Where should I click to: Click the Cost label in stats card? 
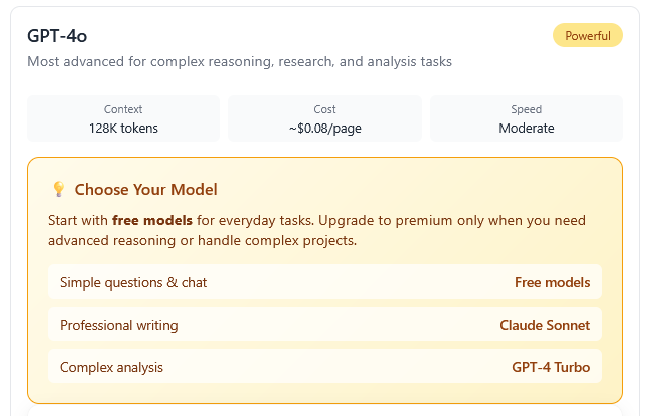pyautogui.click(x=325, y=109)
